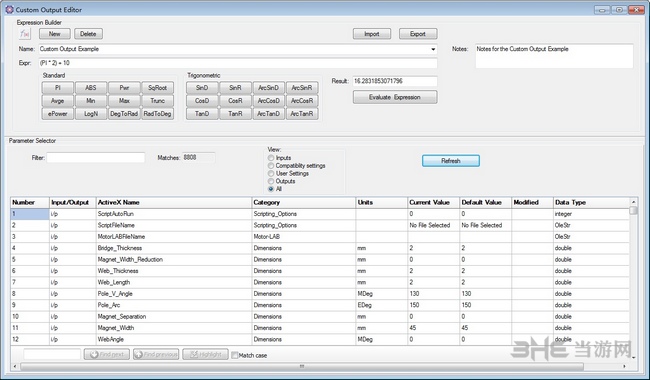
Task: Insert the ArcCosR function
Action: 302,101
